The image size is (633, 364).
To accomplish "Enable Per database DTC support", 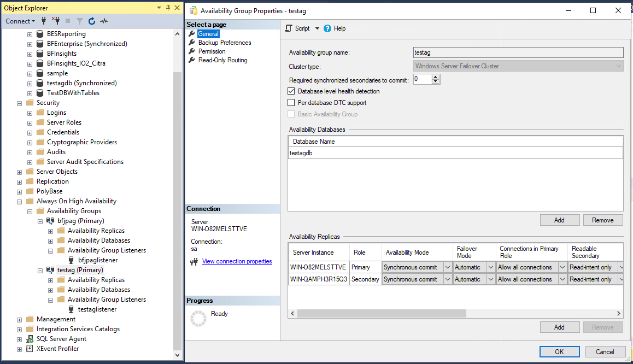I will [291, 103].
